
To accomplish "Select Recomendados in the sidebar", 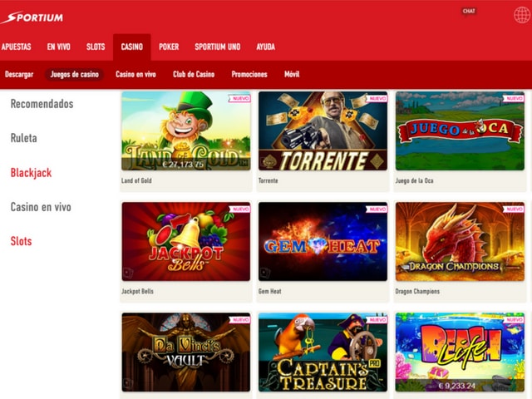I will [42, 104].
